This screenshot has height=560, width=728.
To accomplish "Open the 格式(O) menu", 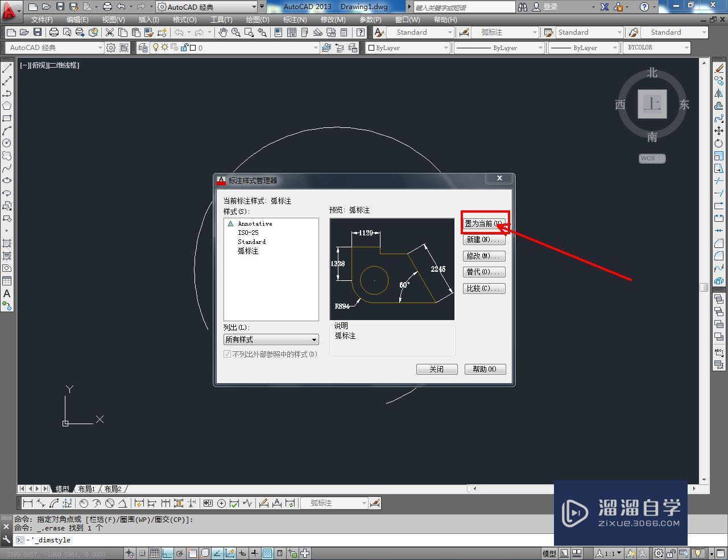I will (184, 19).
